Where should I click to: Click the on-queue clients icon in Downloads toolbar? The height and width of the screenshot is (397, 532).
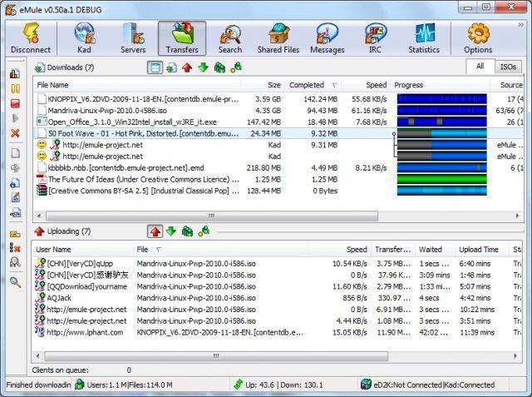tap(219, 67)
